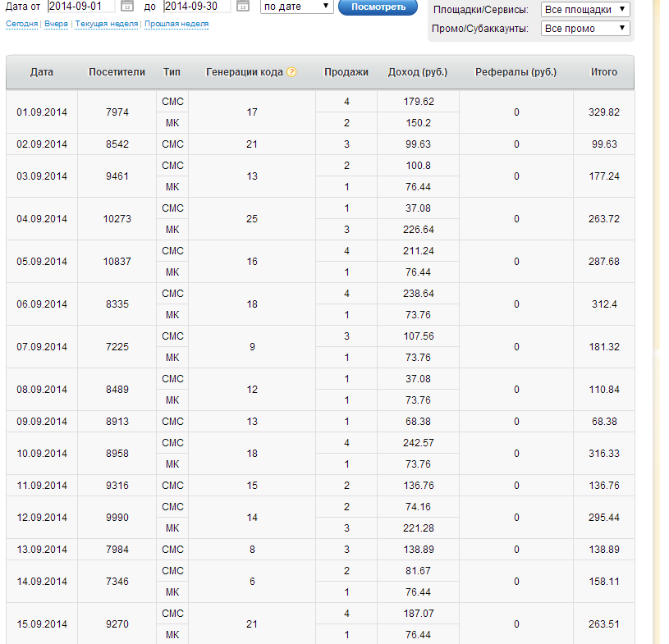669x644 pixels.
Task: Click income value 242.57
Action: (x=419, y=443)
